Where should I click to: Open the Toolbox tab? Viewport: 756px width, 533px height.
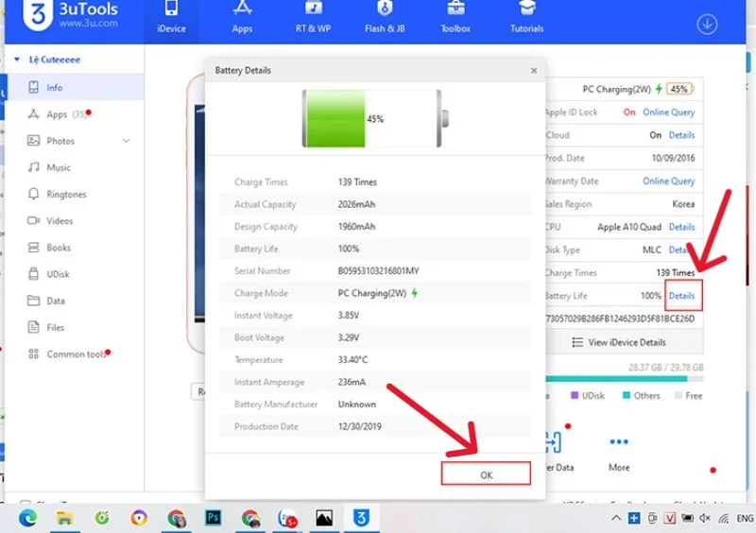coord(455,18)
